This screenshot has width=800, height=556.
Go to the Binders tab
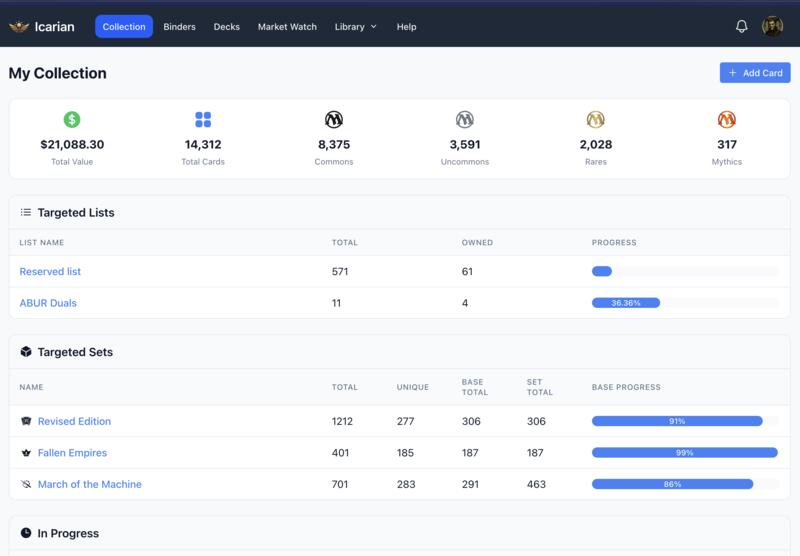[x=180, y=27]
